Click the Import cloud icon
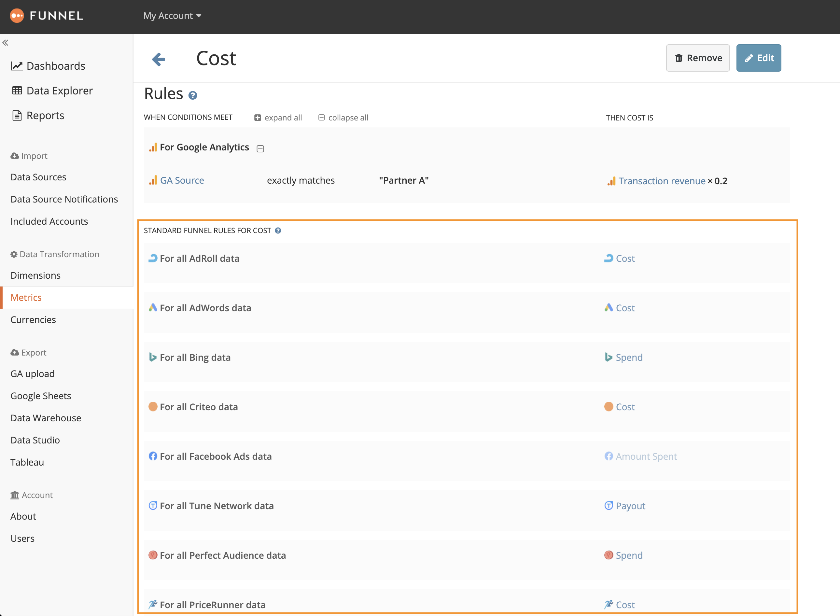This screenshot has width=840, height=616. point(15,156)
